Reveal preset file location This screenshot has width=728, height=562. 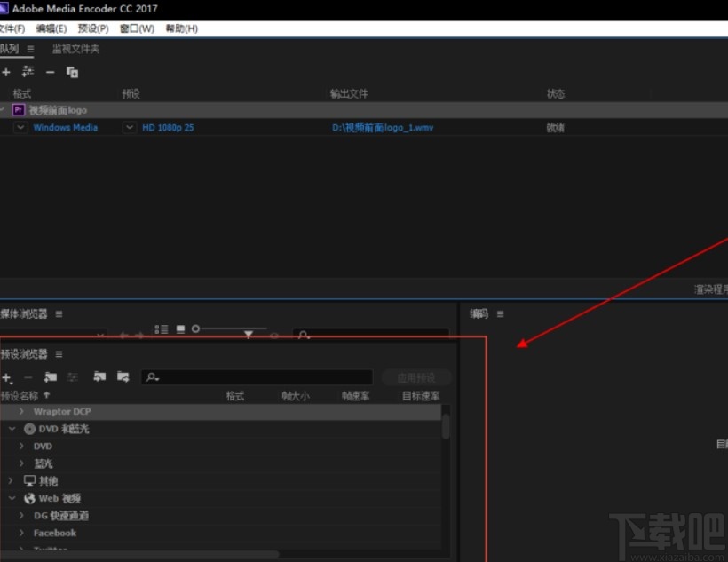point(124,377)
